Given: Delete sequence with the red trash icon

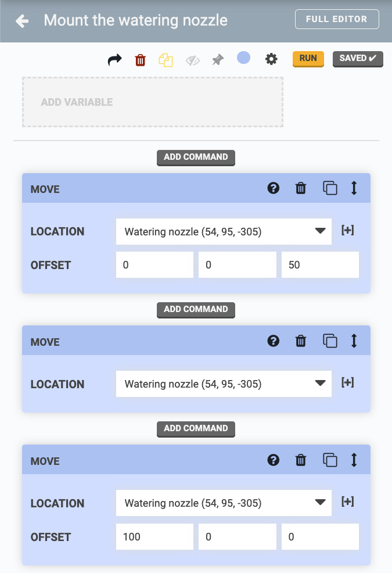Looking at the screenshot, I should (140, 59).
